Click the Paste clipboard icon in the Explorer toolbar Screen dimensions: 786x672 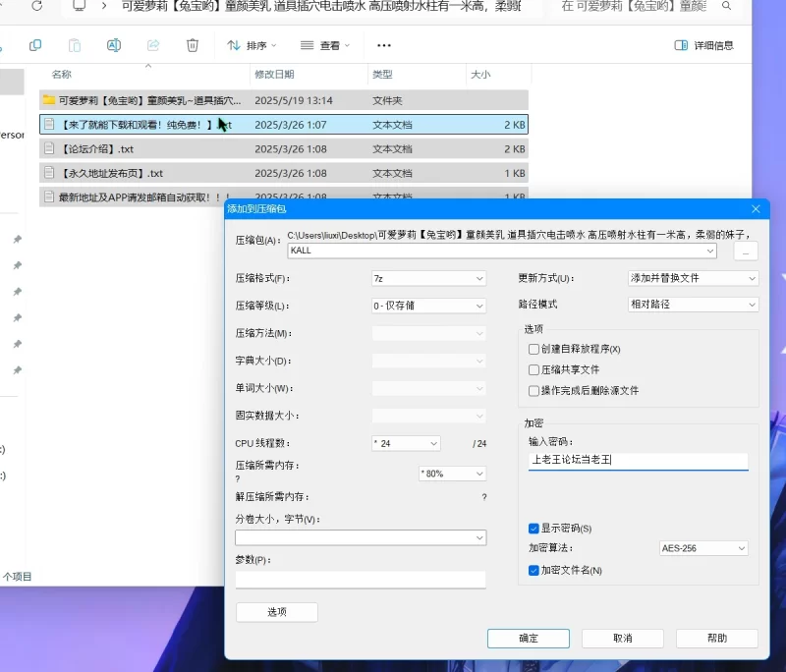(x=75, y=45)
